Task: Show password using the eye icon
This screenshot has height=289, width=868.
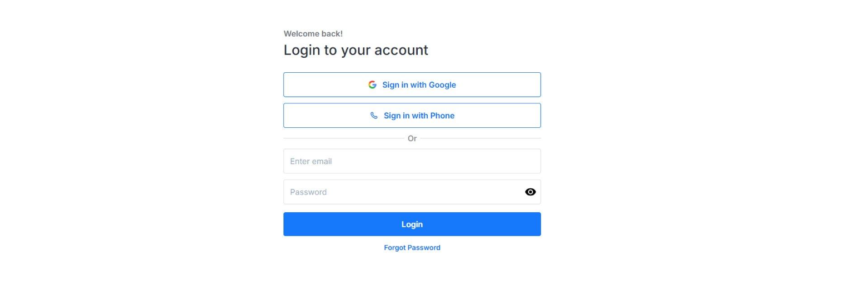Action: pyautogui.click(x=530, y=192)
